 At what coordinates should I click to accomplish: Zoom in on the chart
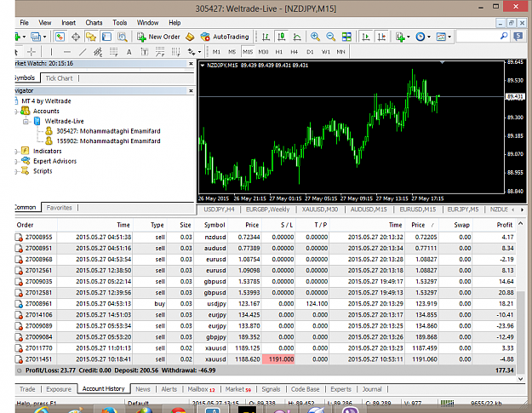(315, 37)
